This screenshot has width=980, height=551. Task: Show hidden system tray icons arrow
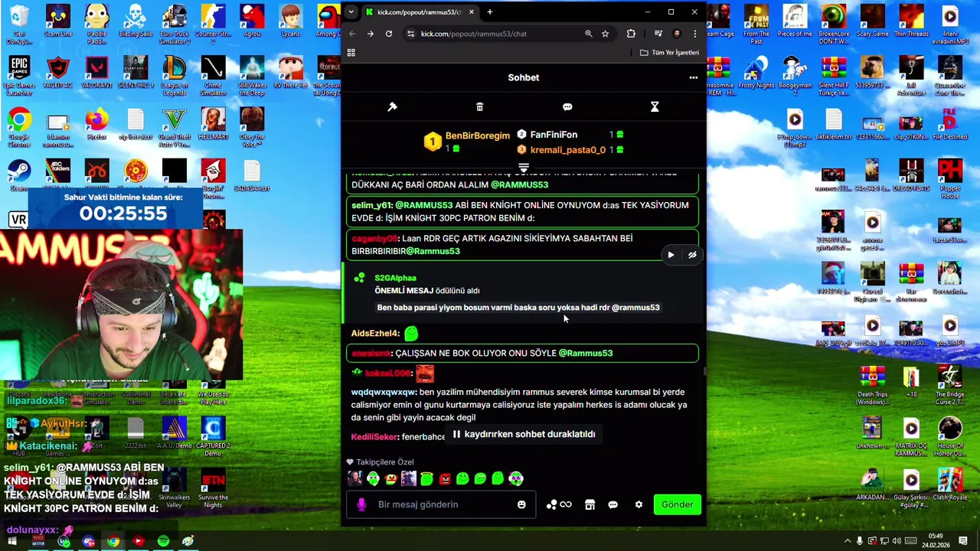pyautogui.click(x=847, y=542)
